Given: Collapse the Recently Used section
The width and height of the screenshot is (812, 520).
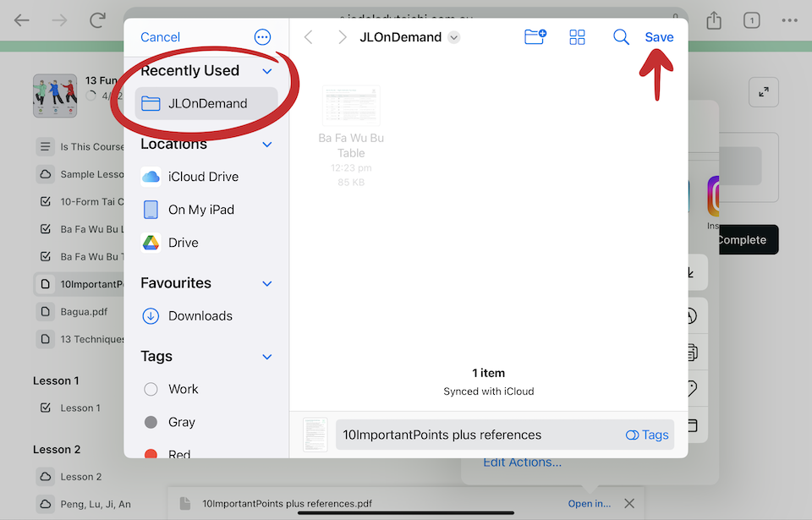Looking at the screenshot, I should [x=267, y=71].
